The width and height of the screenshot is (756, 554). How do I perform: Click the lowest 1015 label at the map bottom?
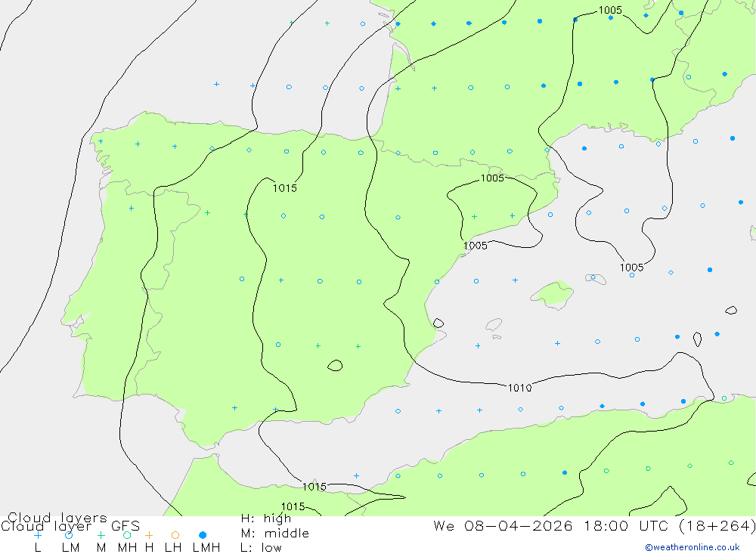[x=293, y=506]
